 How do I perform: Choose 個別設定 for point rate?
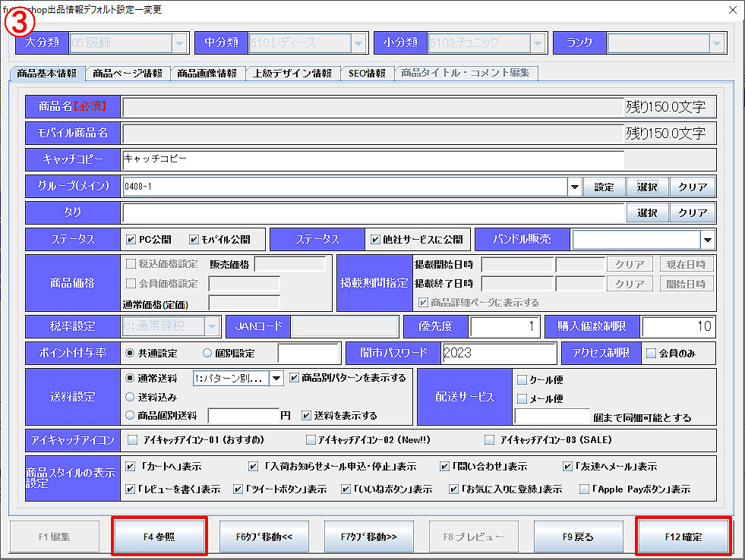pyautogui.click(x=207, y=353)
